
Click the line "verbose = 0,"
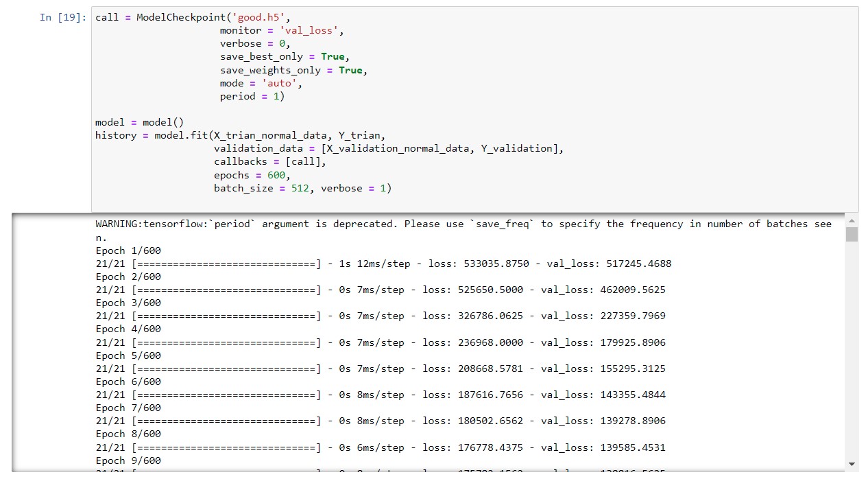tap(255, 43)
